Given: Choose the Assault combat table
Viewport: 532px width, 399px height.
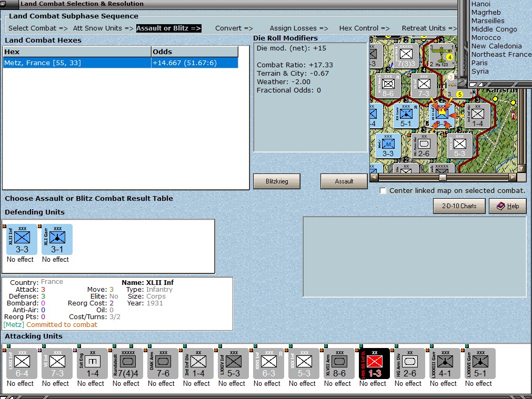Looking at the screenshot, I should 344,181.
